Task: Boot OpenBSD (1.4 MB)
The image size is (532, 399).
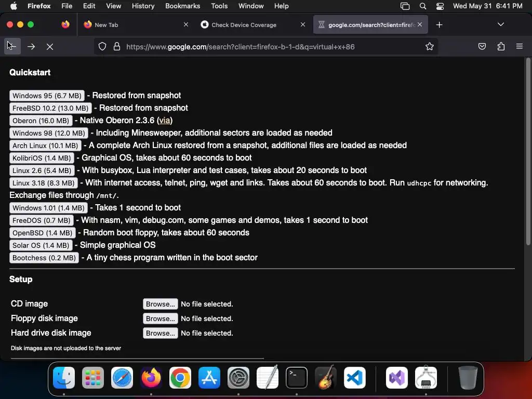Action: [43, 233]
